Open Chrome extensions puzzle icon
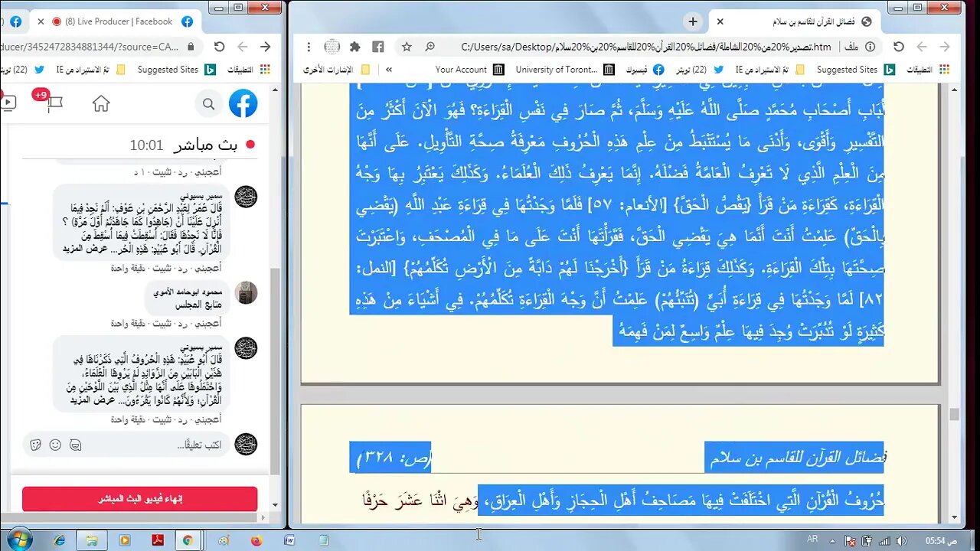Viewport: 980px width, 551px height. [354, 47]
